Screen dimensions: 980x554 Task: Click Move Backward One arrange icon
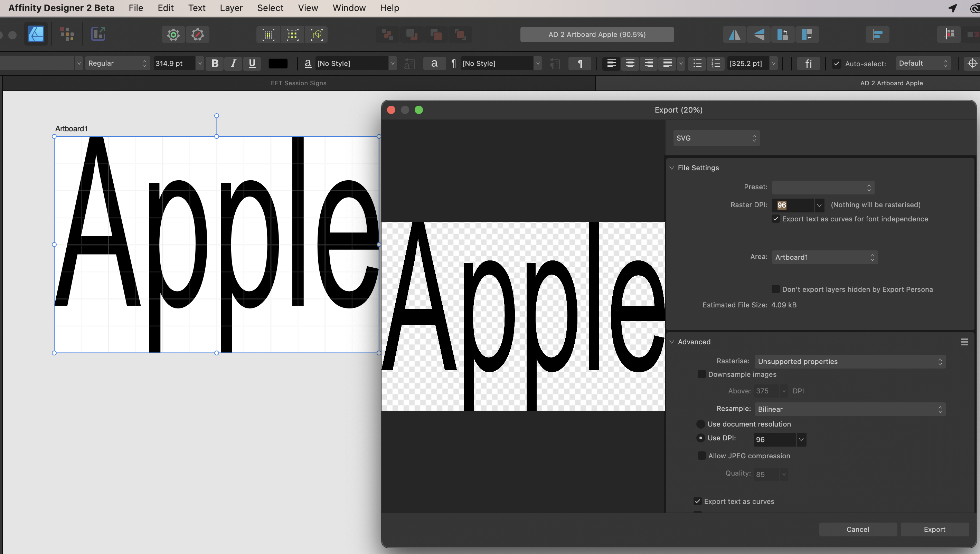coord(412,35)
